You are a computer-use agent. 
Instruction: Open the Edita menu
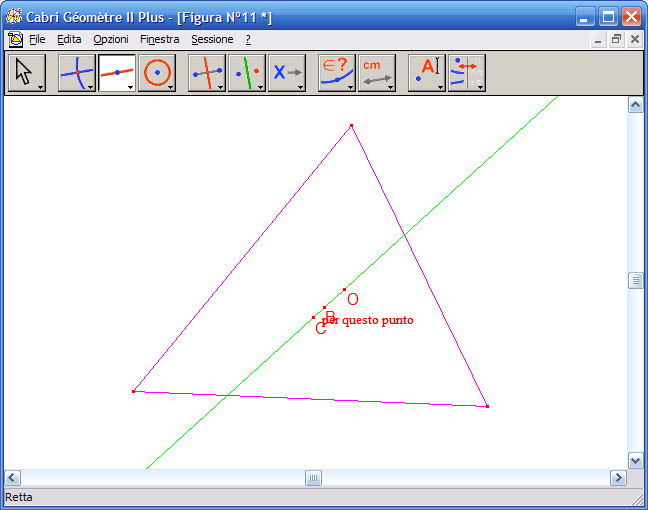[x=69, y=39]
